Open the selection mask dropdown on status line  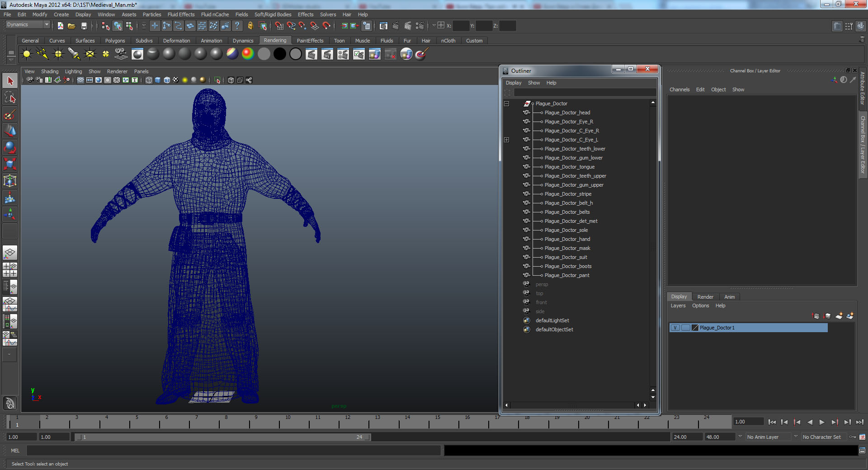[144, 26]
